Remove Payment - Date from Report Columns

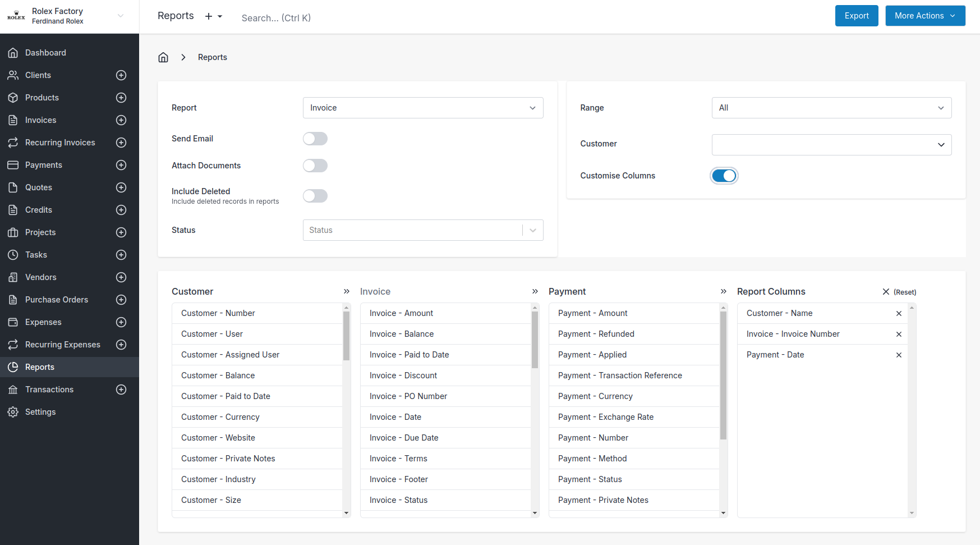pos(899,355)
